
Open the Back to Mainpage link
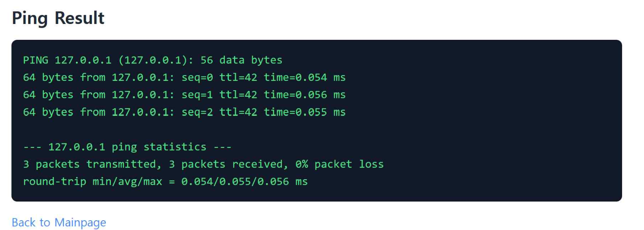point(59,223)
